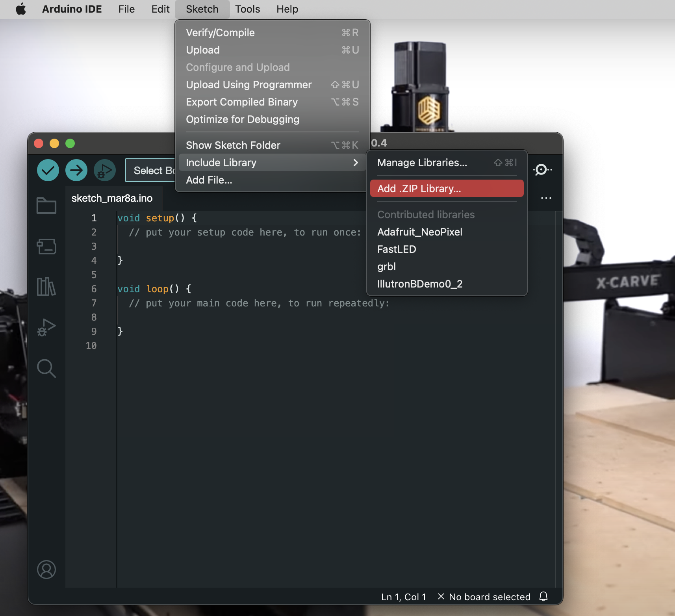This screenshot has width=675, height=616.
Task: Expand the Include Library submenu arrow
Action: click(x=356, y=163)
